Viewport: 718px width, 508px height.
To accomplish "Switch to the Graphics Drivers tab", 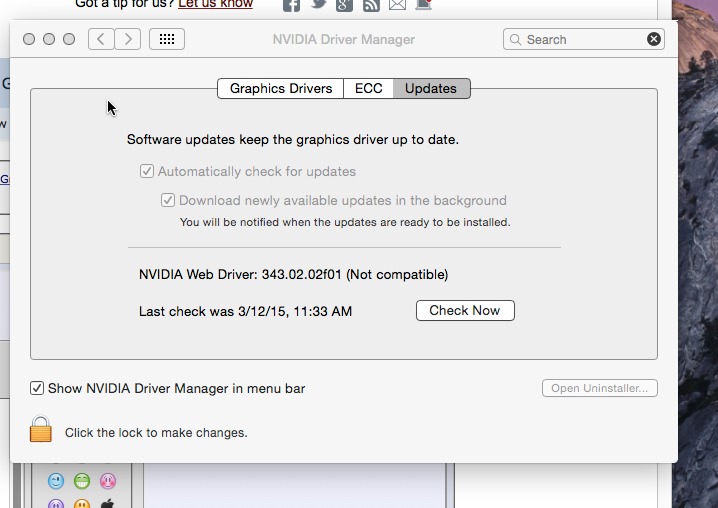I will pyautogui.click(x=281, y=88).
